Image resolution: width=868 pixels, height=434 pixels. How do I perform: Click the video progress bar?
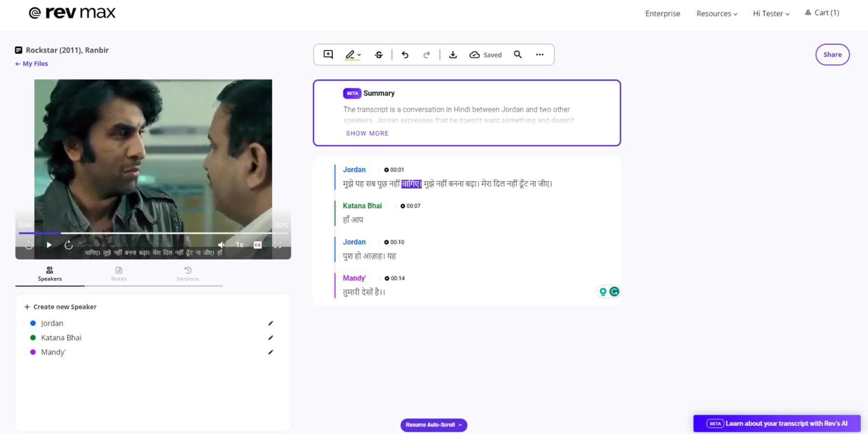pos(153,233)
